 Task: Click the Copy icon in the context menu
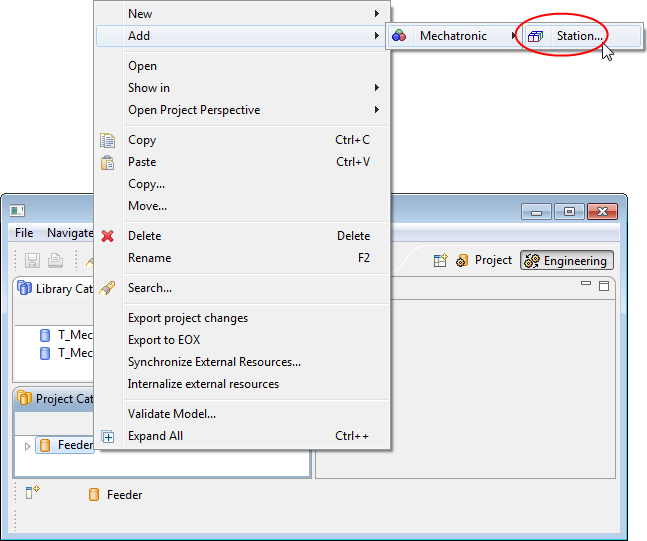point(107,140)
